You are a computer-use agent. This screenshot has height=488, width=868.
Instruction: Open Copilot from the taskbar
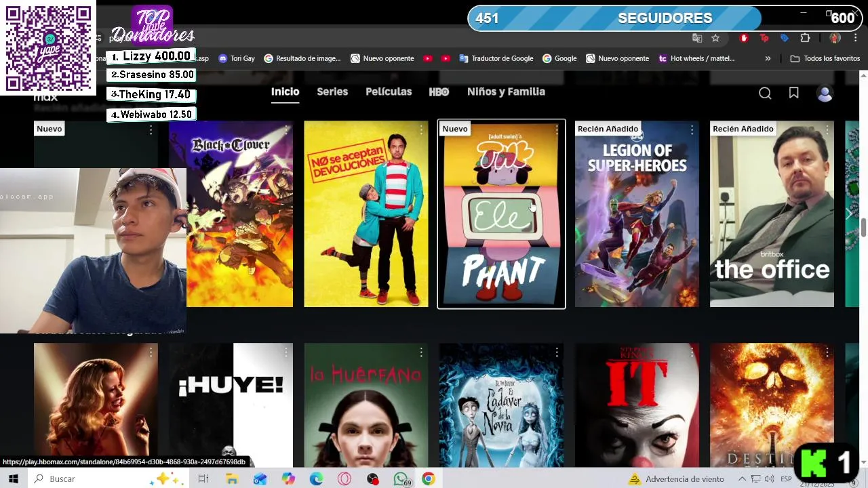point(288,479)
